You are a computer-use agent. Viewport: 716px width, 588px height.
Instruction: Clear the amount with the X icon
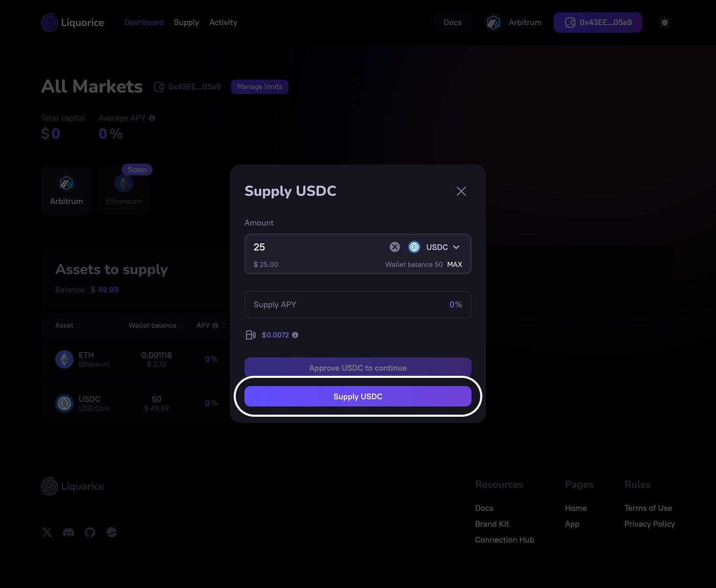coord(395,247)
